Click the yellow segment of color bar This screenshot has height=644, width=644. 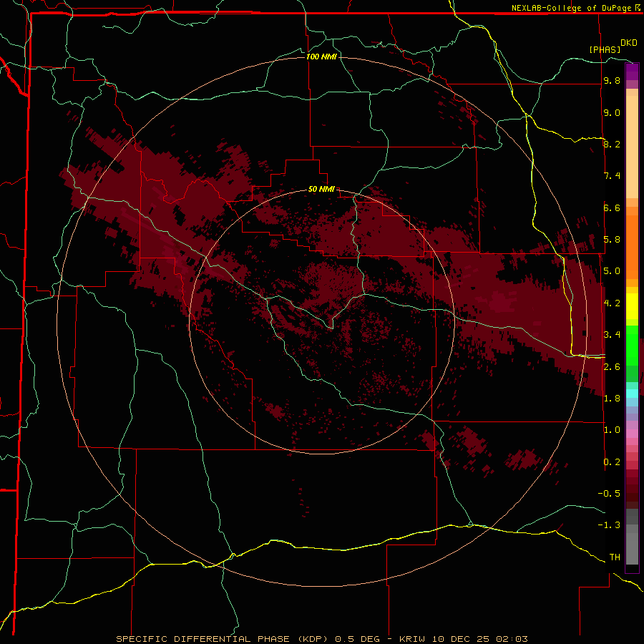[632, 306]
